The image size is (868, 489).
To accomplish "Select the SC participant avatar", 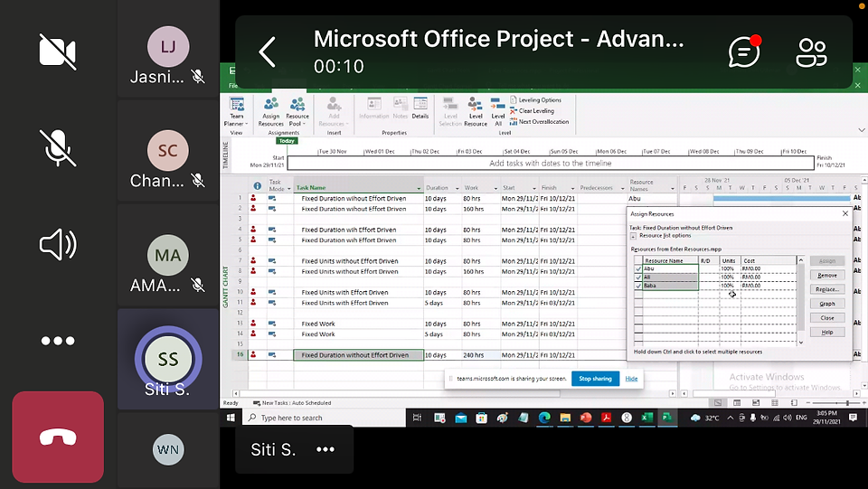I will [168, 150].
